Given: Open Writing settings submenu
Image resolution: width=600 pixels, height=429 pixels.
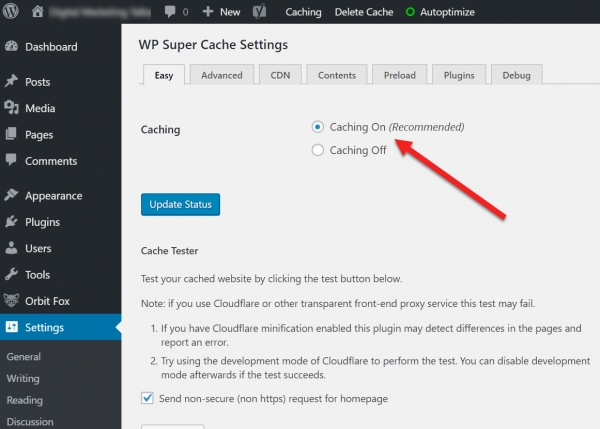Looking at the screenshot, I should [x=23, y=378].
